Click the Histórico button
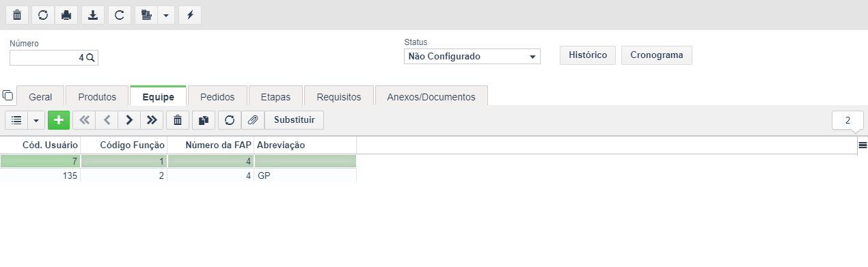 [x=588, y=55]
